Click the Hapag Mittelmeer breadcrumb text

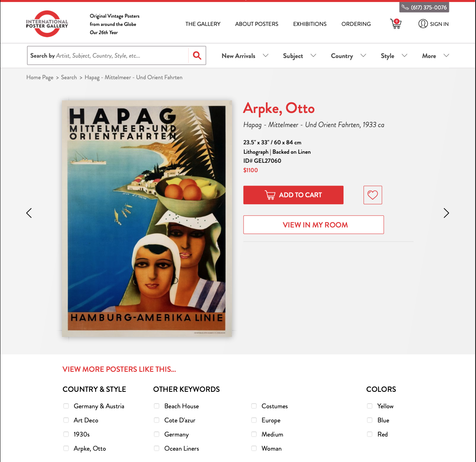pyautogui.click(x=134, y=77)
